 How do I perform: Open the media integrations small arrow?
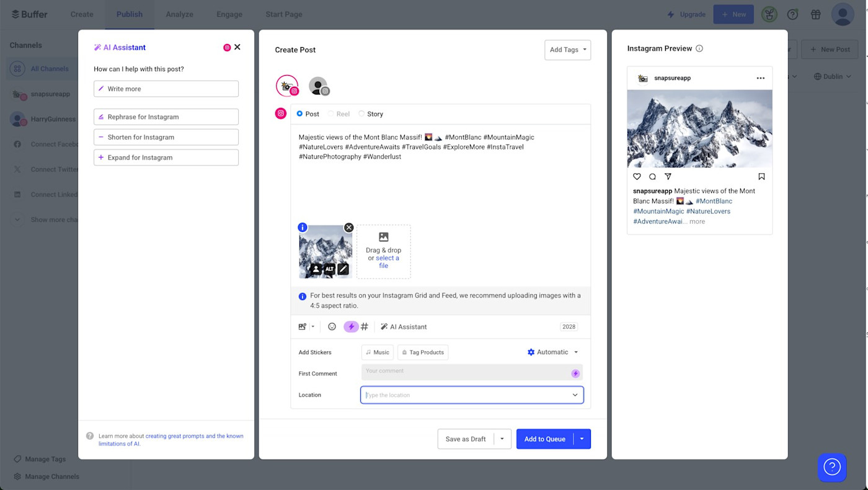312,327
